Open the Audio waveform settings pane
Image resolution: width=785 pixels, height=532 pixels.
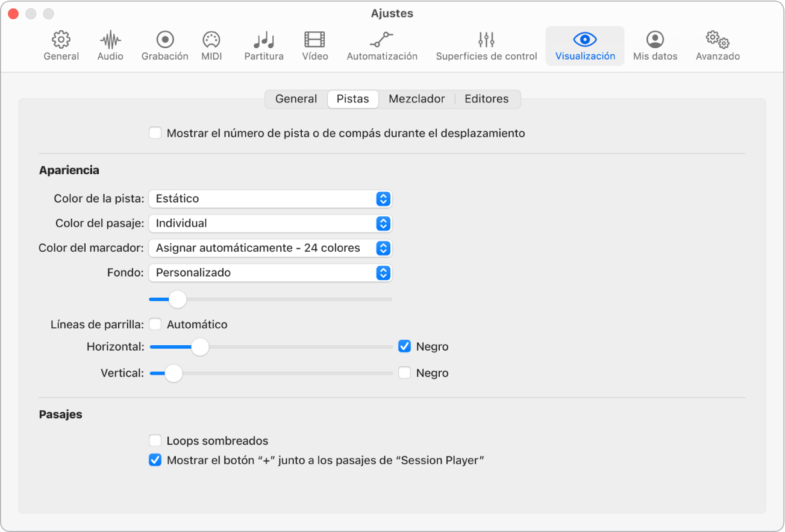click(x=110, y=40)
